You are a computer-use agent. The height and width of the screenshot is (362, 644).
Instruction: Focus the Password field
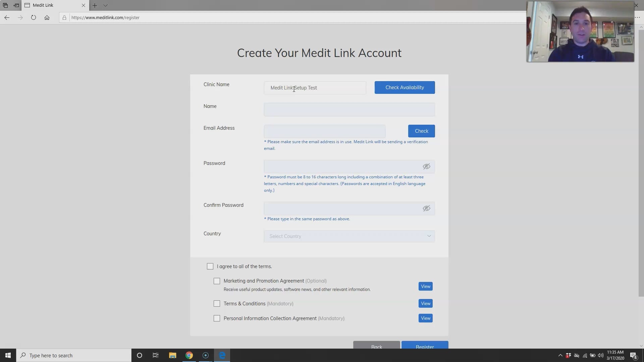coord(349,167)
